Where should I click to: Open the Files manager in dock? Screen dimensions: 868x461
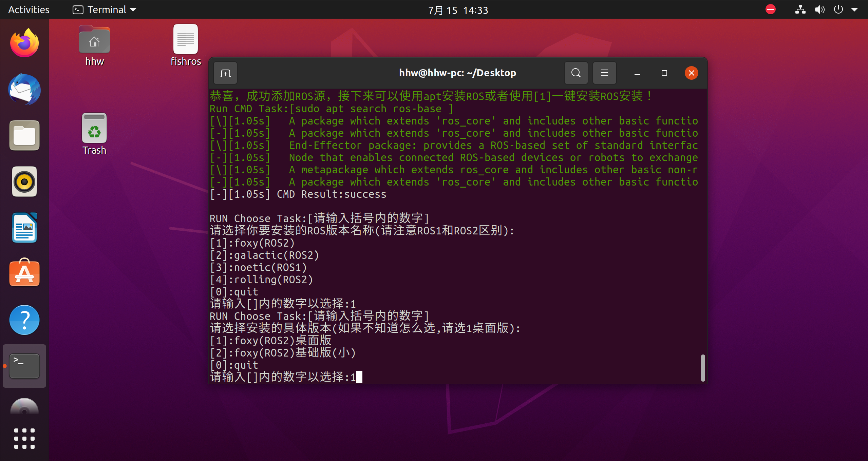[x=24, y=135]
